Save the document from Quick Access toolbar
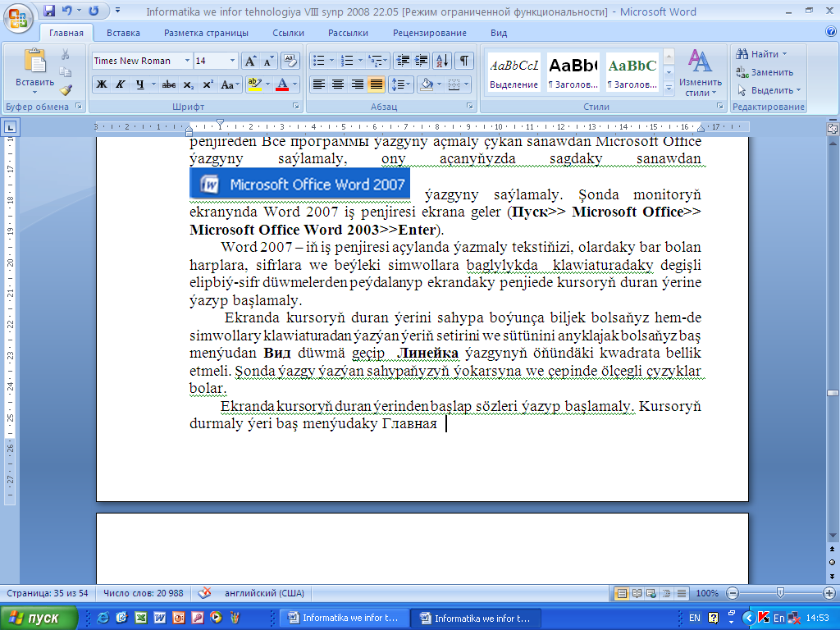The height and width of the screenshot is (630, 840). [49, 11]
